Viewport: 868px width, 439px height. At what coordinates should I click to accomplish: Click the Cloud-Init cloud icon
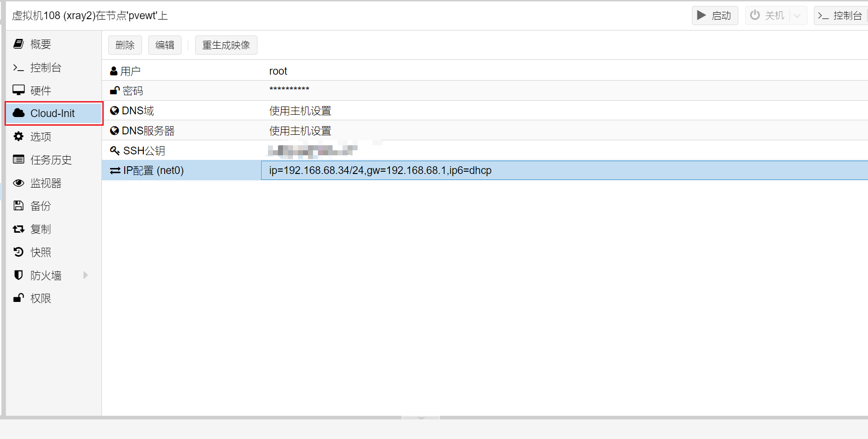[19, 113]
